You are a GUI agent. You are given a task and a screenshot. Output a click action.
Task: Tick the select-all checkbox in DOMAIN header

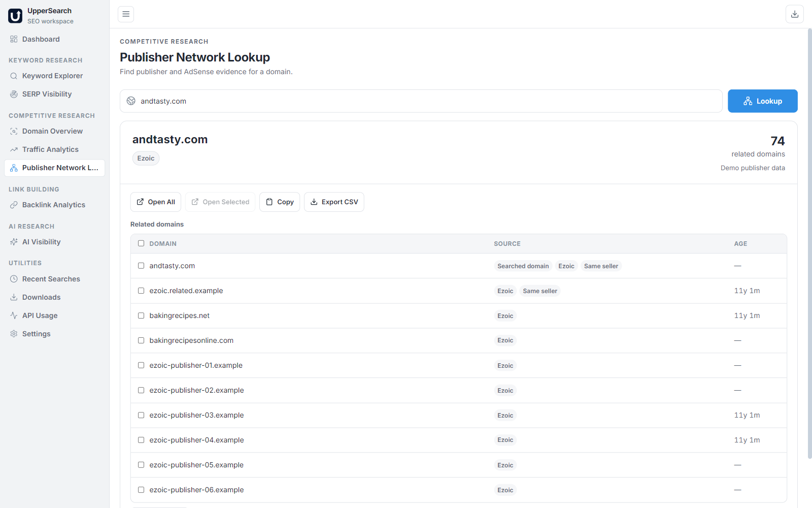141,243
